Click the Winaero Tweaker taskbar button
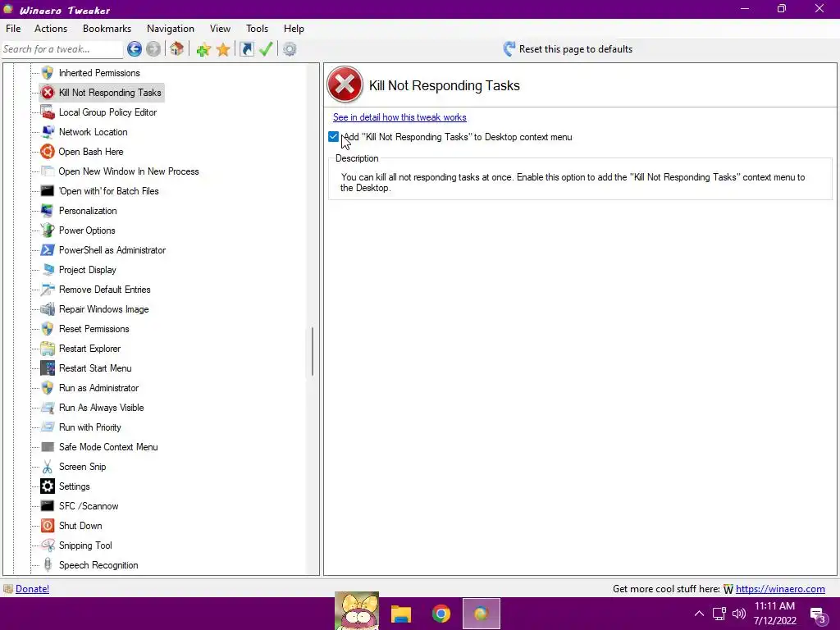Image resolution: width=840 pixels, height=630 pixels. point(481,614)
